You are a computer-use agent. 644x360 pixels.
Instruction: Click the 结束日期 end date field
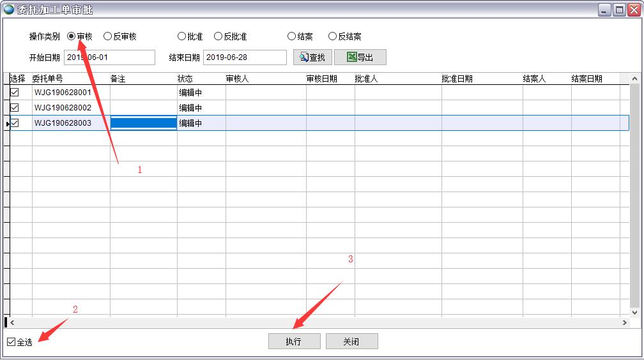click(245, 57)
